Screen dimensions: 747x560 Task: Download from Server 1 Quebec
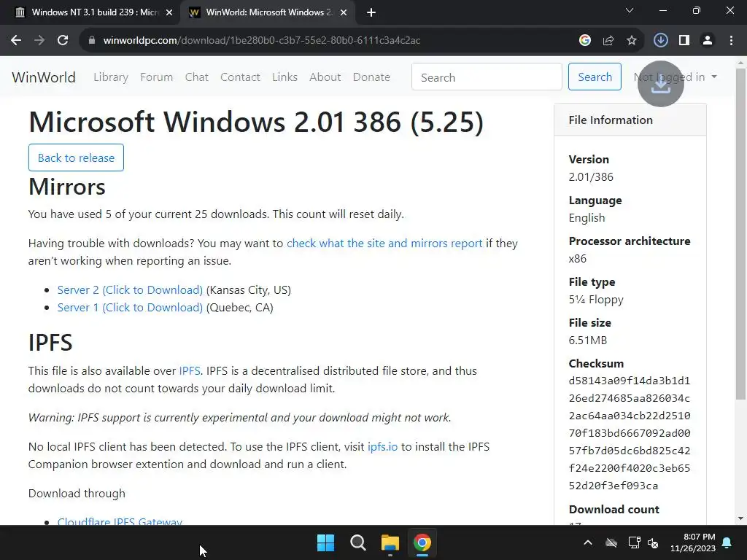130,308
